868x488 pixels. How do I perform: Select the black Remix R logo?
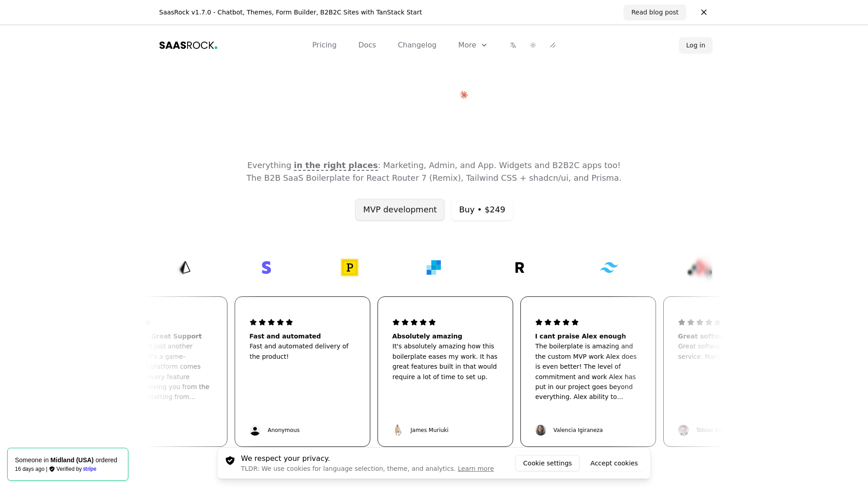[519, 267]
